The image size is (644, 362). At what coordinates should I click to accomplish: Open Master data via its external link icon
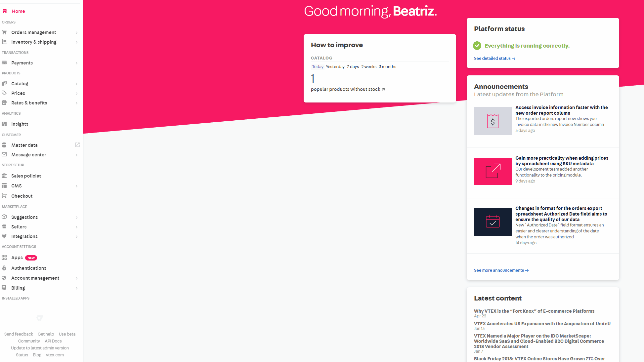coord(77,145)
